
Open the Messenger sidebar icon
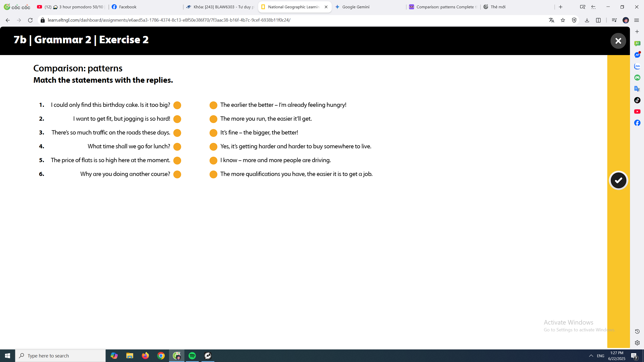coord(637,55)
